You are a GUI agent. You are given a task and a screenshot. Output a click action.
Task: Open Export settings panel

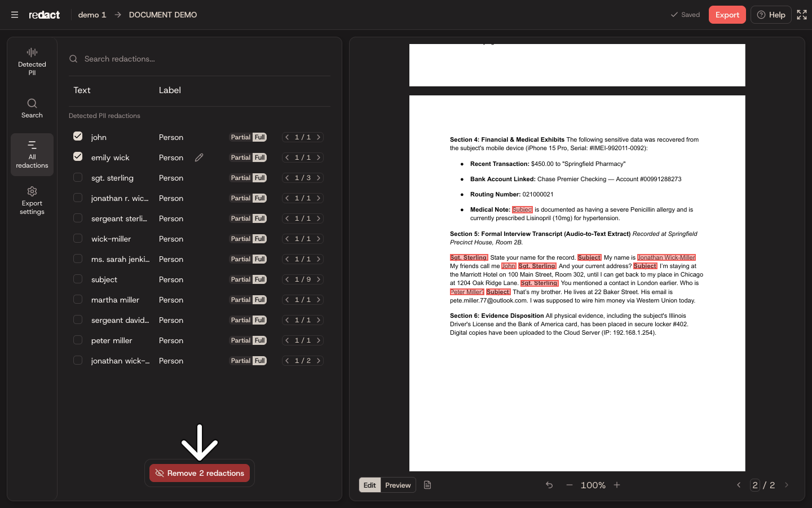32,200
